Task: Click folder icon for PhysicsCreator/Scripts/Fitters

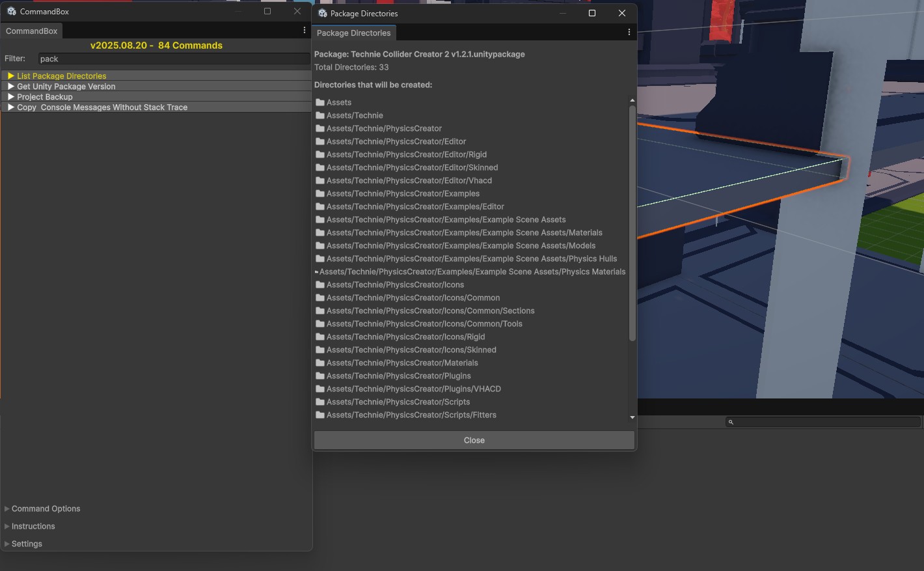Action: click(x=320, y=415)
